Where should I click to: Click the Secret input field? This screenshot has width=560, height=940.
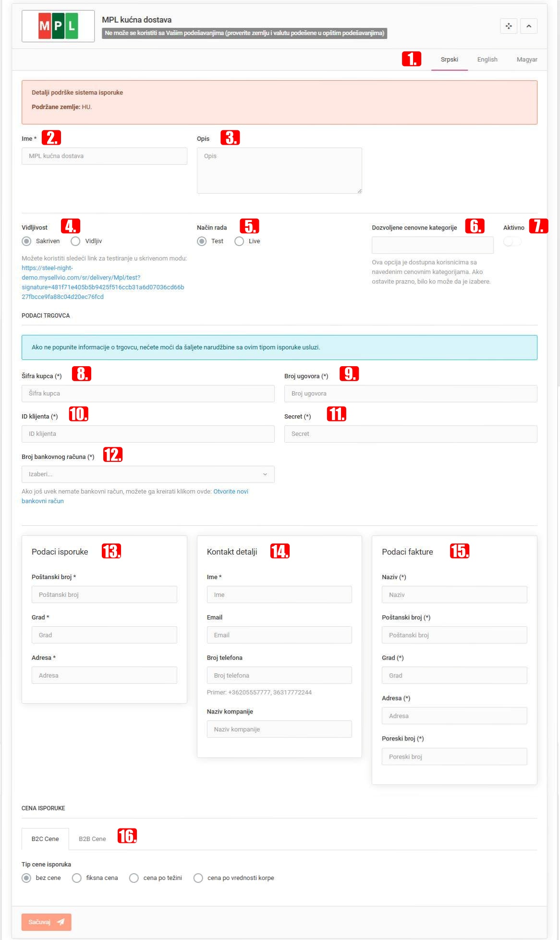411,434
